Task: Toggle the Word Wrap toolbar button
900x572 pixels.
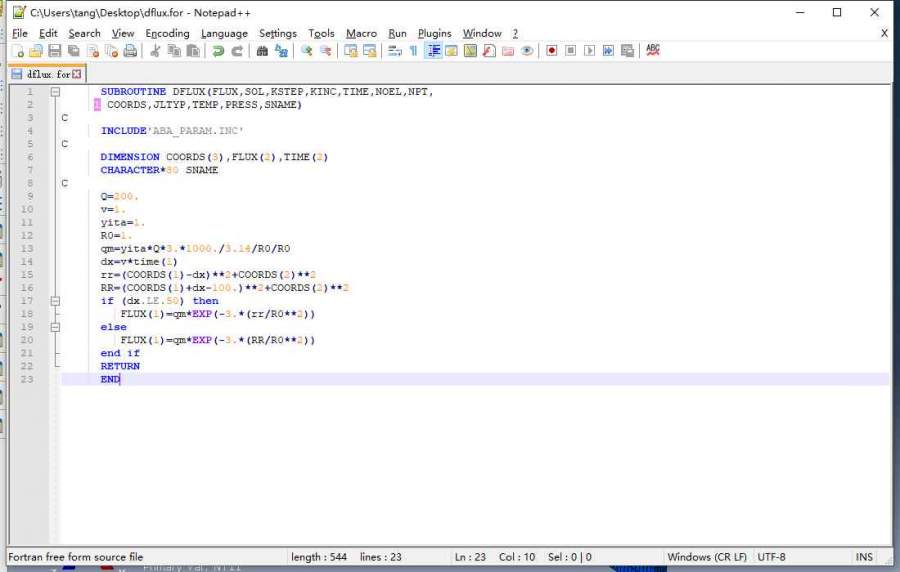Action: (394, 50)
